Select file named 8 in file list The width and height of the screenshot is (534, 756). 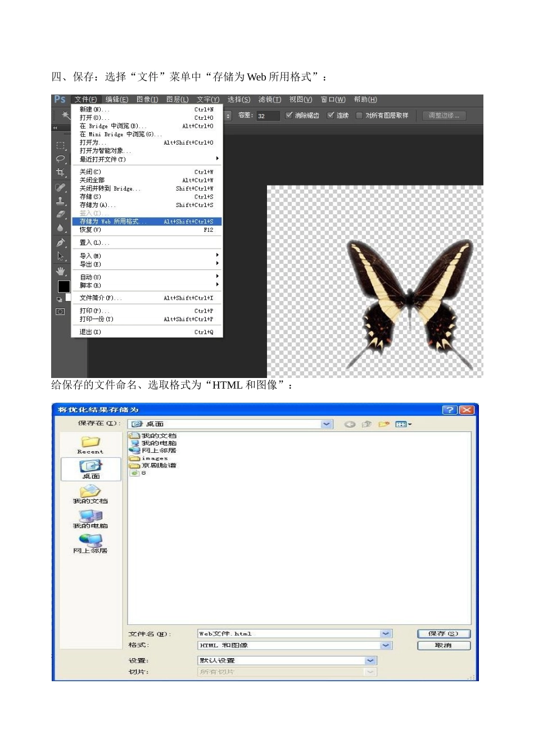(138, 473)
